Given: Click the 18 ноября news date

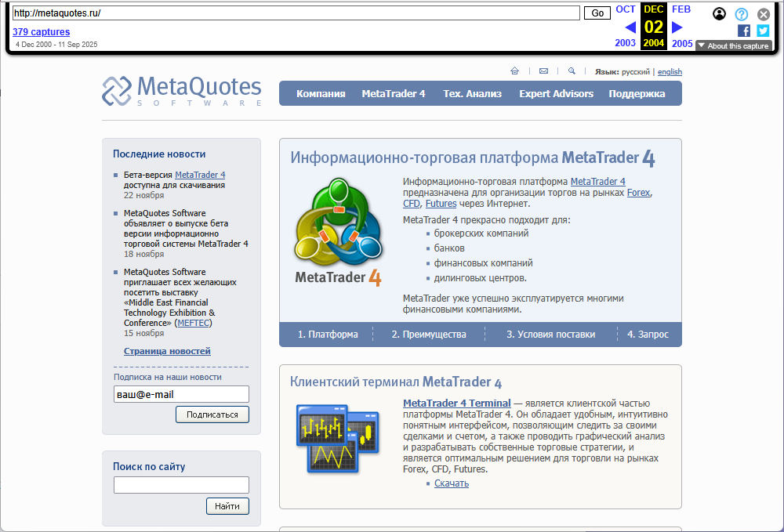Looking at the screenshot, I should [x=144, y=255].
